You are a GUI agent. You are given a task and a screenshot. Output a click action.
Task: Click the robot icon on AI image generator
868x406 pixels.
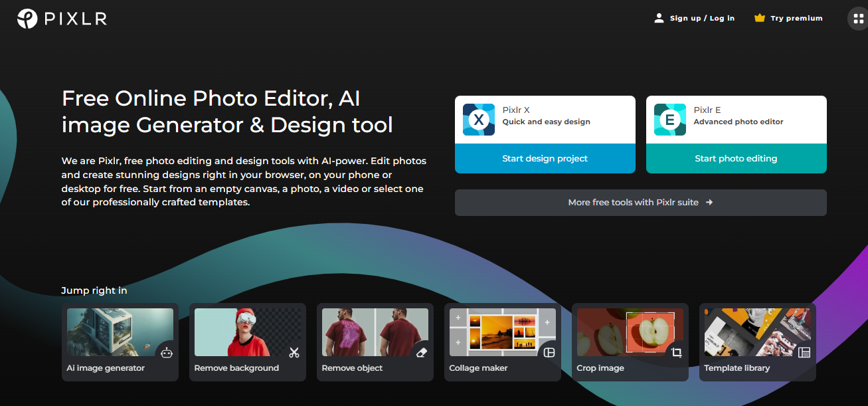coord(167,353)
